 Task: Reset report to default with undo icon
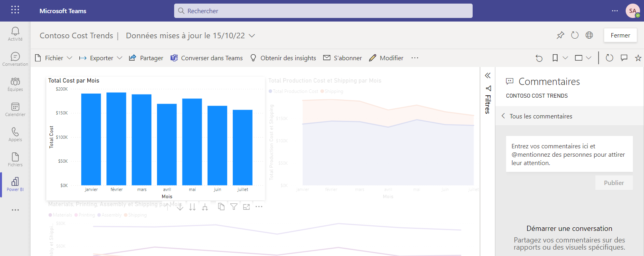tap(539, 58)
